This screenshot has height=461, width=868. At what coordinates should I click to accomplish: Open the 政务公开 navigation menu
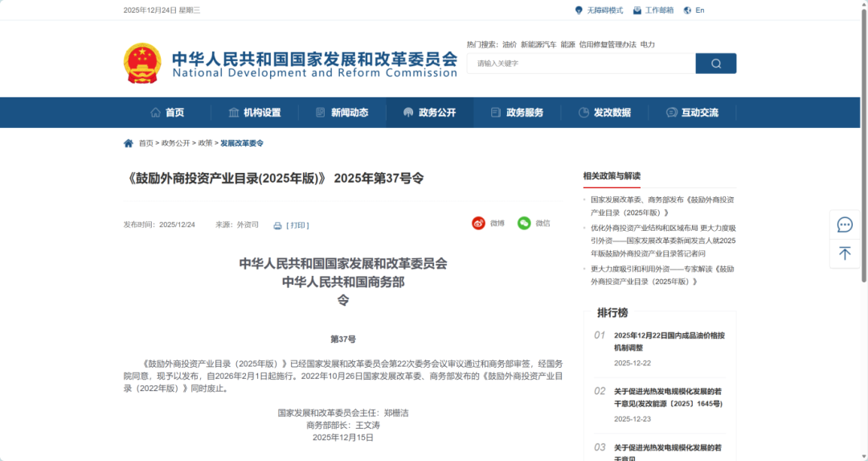coord(429,113)
